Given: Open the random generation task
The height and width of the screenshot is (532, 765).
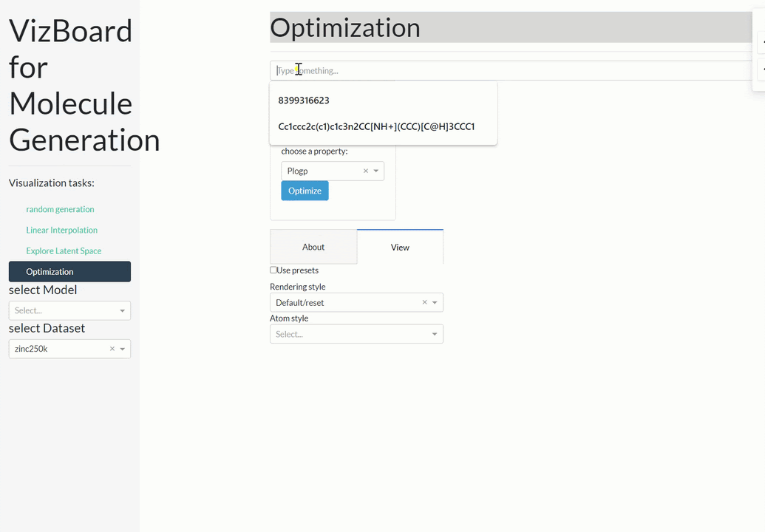Looking at the screenshot, I should point(60,209).
